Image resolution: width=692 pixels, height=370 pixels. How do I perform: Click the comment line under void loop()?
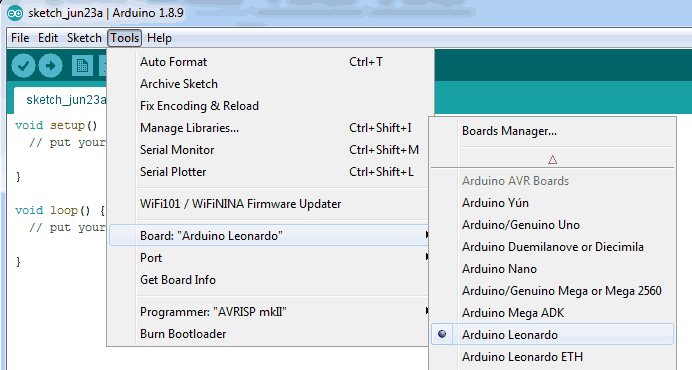pyautogui.click(x=68, y=227)
